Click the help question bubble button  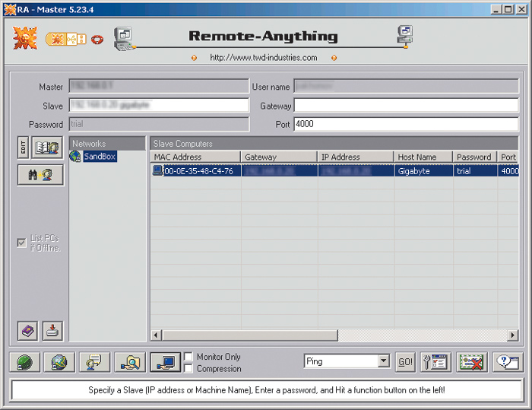[508, 362]
